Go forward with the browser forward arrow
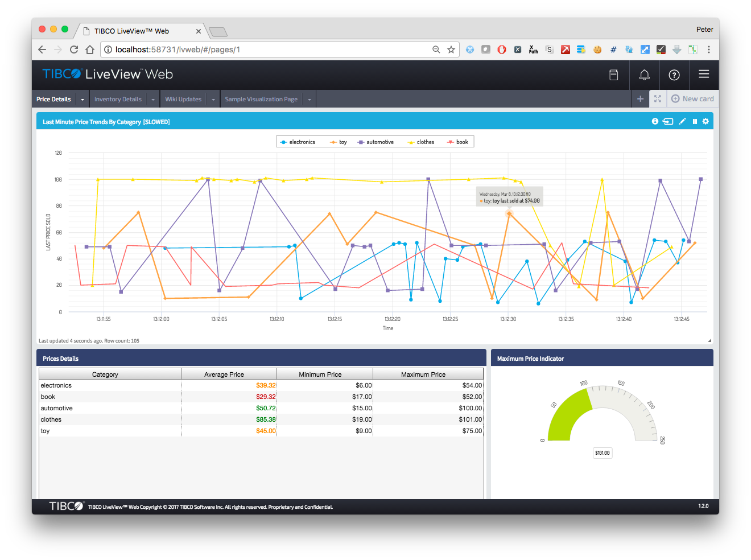This screenshot has width=751, height=560. [x=57, y=50]
